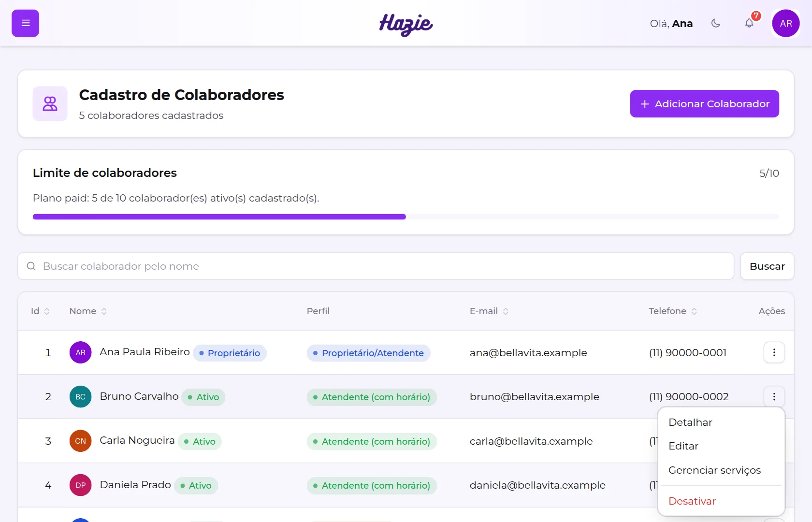
Task: Click Bruno's Atendente (com horário) badge
Action: point(372,397)
